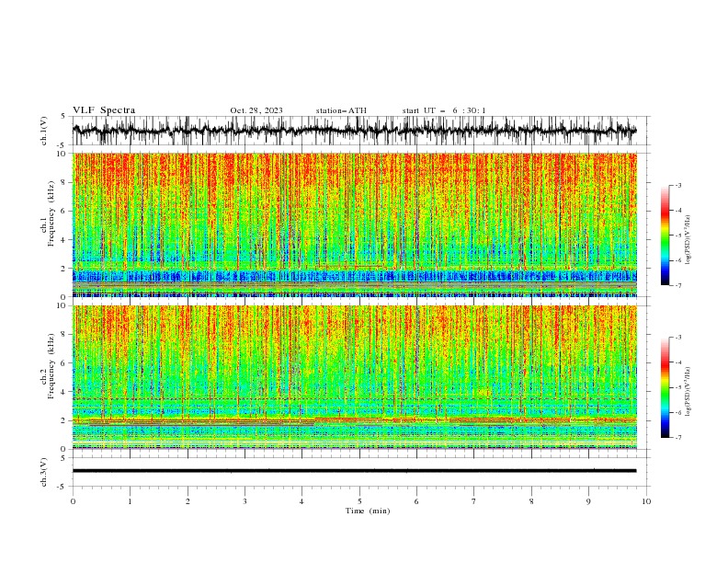
Task: Click the ch.2 PSD color scale bar
Action: point(665,387)
